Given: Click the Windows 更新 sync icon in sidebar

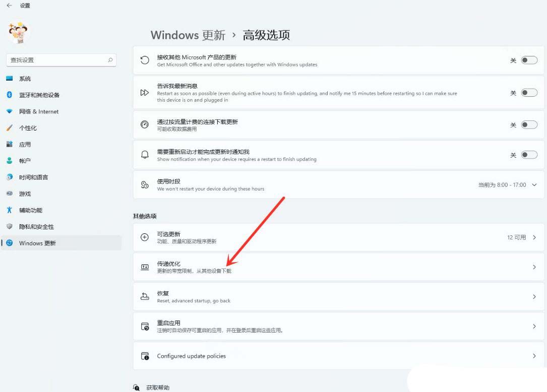Looking at the screenshot, I should coord(10,243).
